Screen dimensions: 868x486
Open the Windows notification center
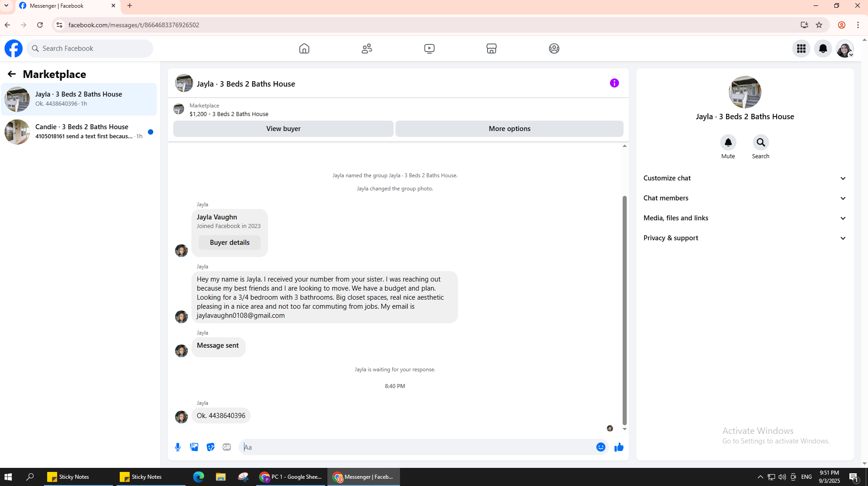tap(854, 477)
